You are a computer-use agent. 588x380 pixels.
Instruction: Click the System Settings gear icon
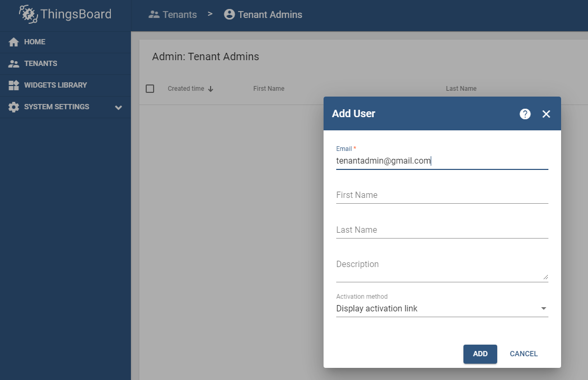[x=14, y=107]
